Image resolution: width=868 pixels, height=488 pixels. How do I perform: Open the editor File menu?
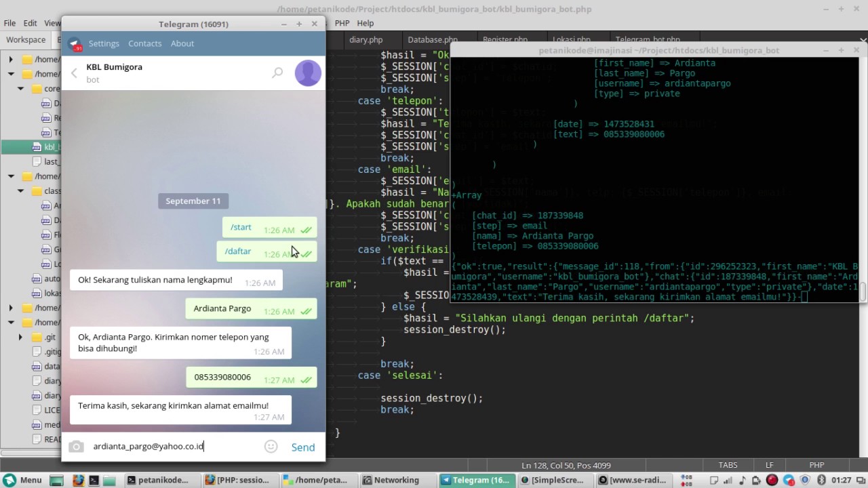[9, 23]
